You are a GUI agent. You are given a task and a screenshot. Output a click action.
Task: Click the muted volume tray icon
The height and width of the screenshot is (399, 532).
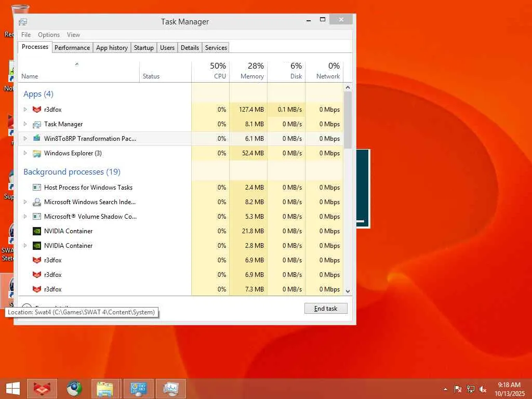click(483, 389)
